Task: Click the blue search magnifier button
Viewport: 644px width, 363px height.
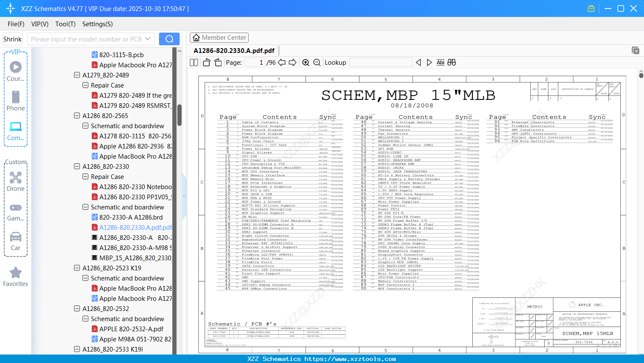Action: 169,39
